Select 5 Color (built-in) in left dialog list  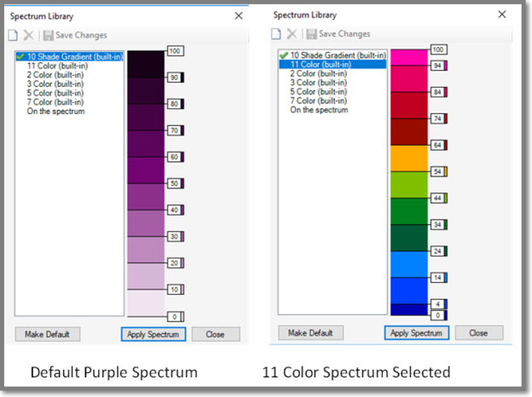[55, 93]
